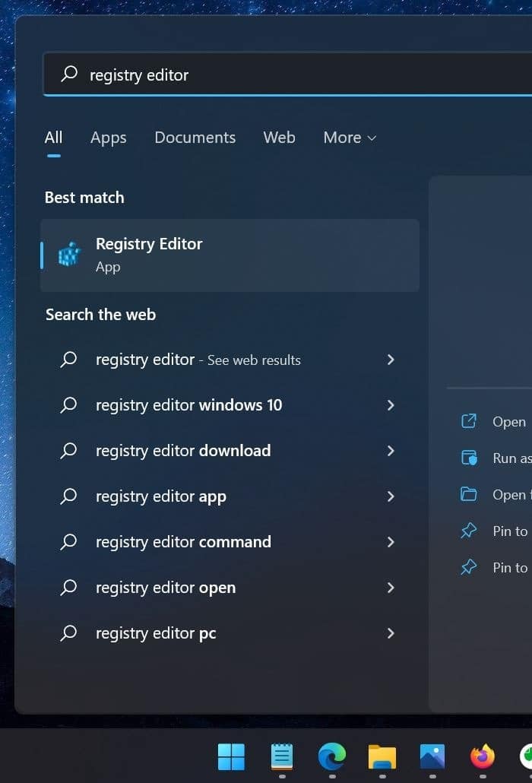Switch to the Apps tab
The height and width of the screenshot is (783, 532).
pos(108,138)
